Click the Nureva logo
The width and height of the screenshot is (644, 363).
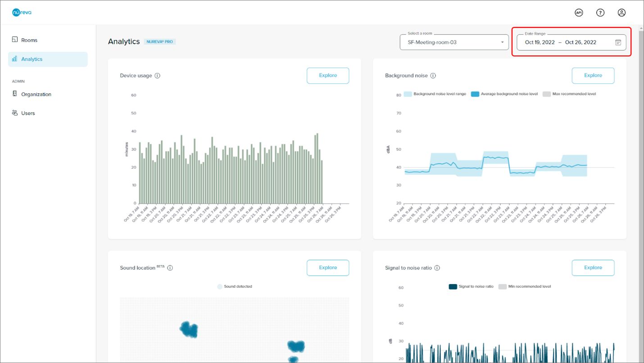[22, 13]
